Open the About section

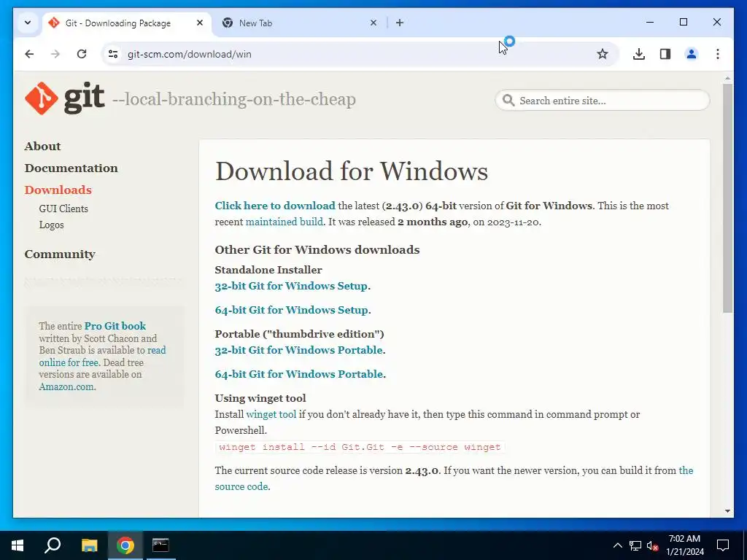(x=42, y=146)
